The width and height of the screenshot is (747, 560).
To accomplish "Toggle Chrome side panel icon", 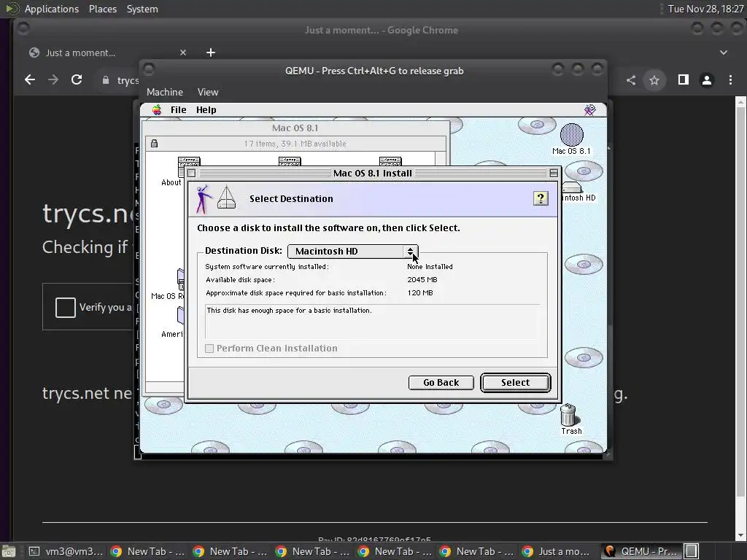I will click(x=683, y=80).
